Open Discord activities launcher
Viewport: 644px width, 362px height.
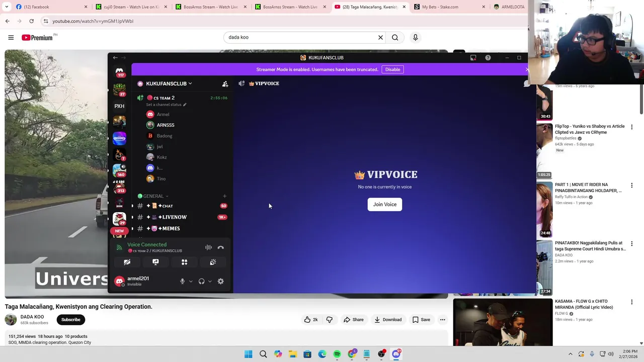pos(184,262)
